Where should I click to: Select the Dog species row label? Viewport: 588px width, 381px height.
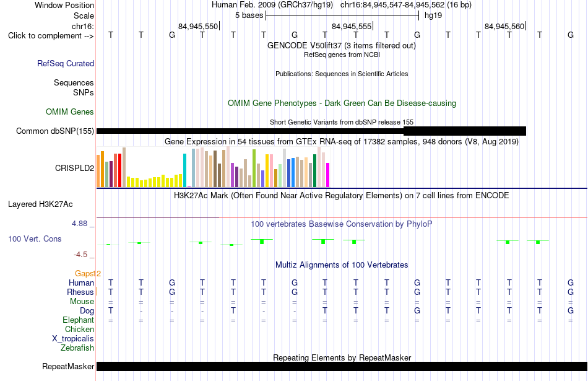pos(87,311)
